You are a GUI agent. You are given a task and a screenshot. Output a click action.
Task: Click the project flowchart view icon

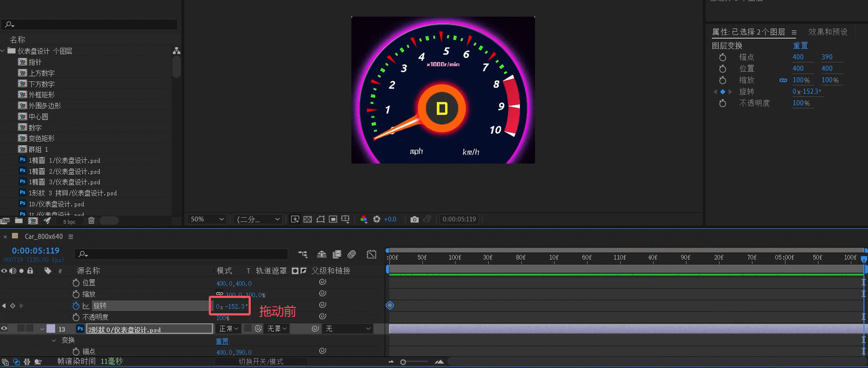click(x=176, y=51)
